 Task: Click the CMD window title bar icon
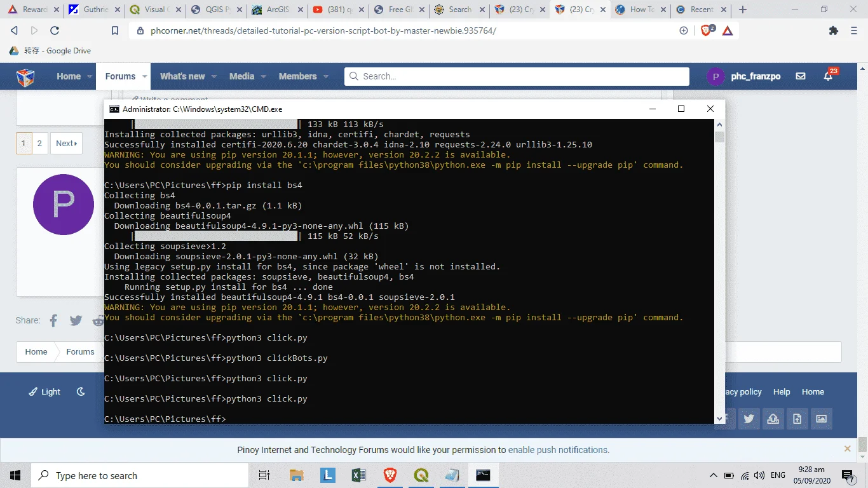pyautogui.click(x=114, y=109)
